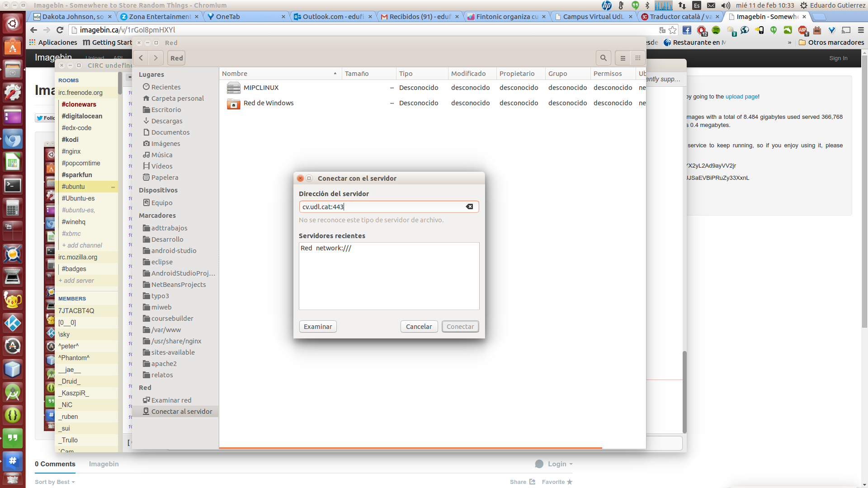Switch file manager to grid view
The height and width of the screenshot is (488, 868).
[x=637, y=58]
